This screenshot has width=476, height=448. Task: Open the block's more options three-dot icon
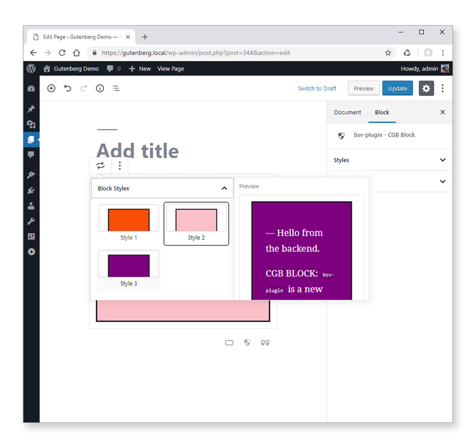[120, 166]
